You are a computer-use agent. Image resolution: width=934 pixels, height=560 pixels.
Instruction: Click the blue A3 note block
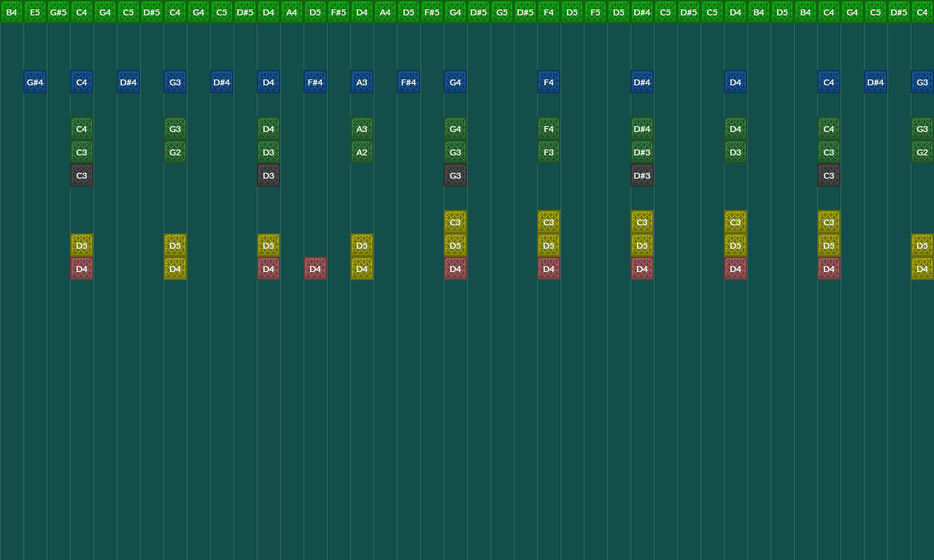pos(362,82)
